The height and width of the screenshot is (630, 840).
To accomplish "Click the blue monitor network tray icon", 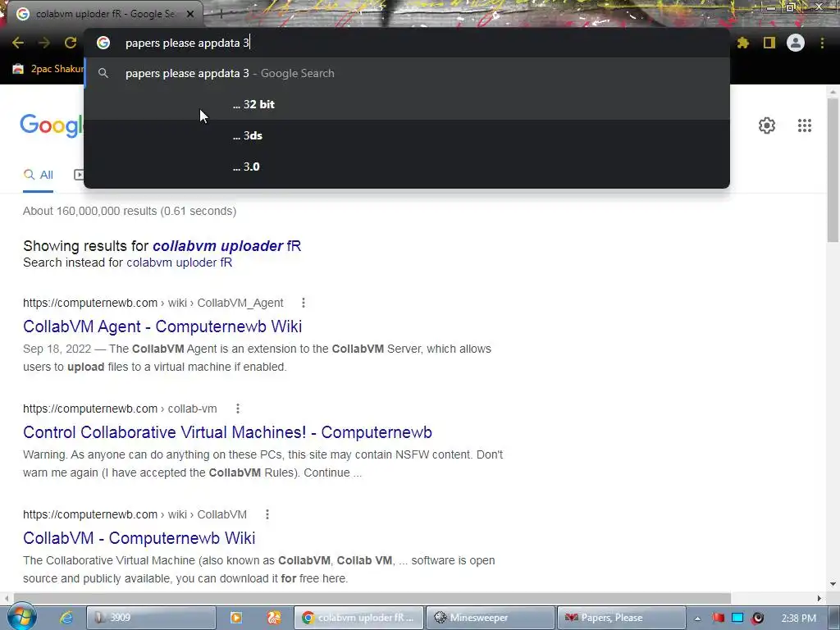I will [x=737, y=618].
